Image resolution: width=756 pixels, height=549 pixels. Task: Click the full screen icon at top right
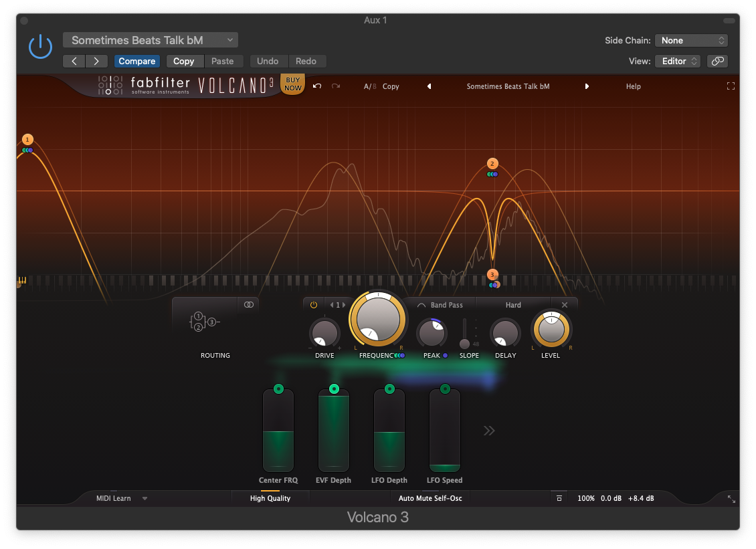[731, 86]
